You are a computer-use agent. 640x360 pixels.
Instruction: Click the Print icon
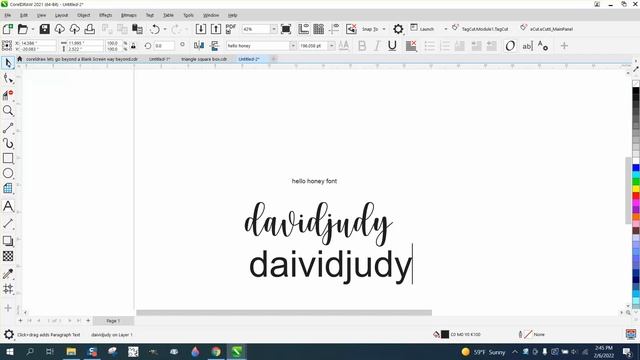pos(90,29)
